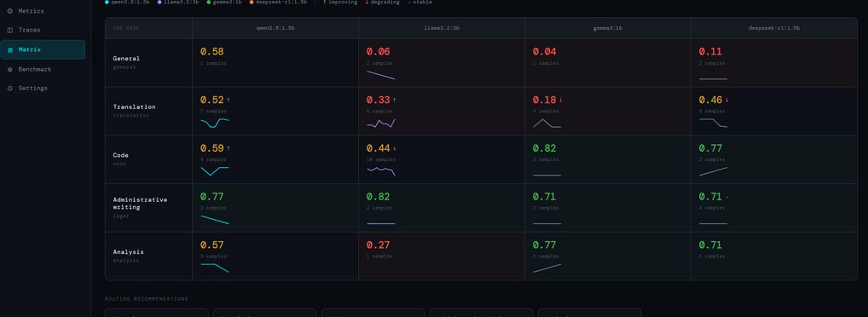Click deepseek Code sparkline chart
The image size is (868, 317).
tap(714, 171)
